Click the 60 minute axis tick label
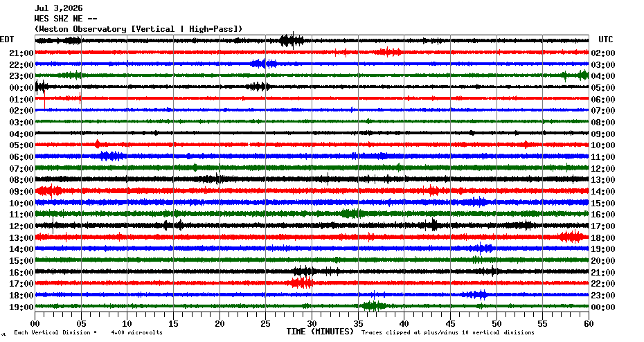The image size is (644, 342). click(x=589, y=324)
